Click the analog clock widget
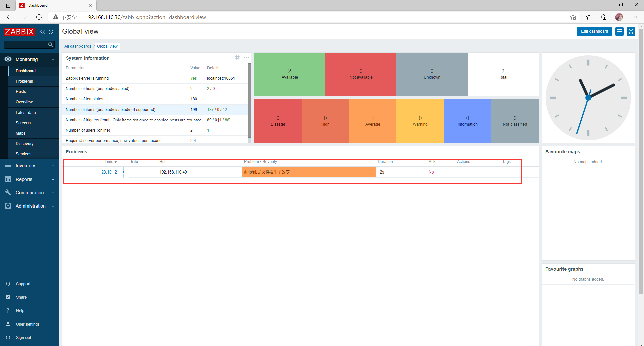The height and width of the screenshot is (346, 644). coord(588,98)
